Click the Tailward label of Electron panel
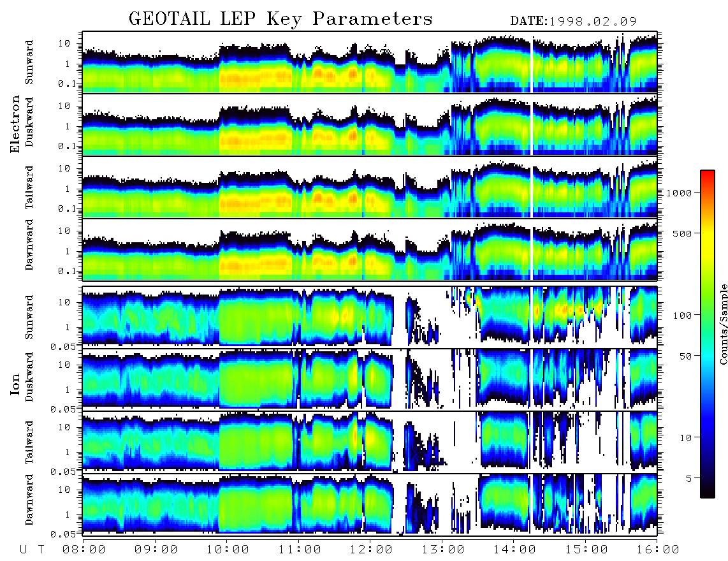The image size is (728, 561). 29,187
